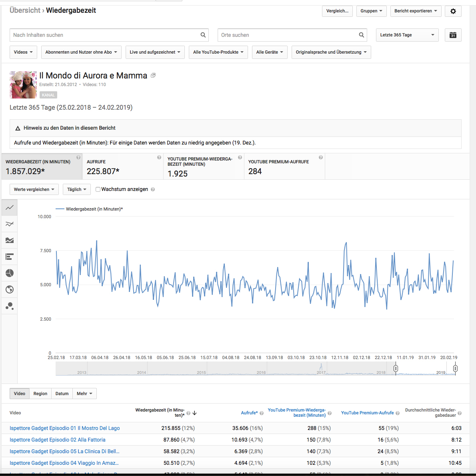This screenshot has height=476, width=476.
Task: Open the settings gear icon
Action: coord(453,11)
